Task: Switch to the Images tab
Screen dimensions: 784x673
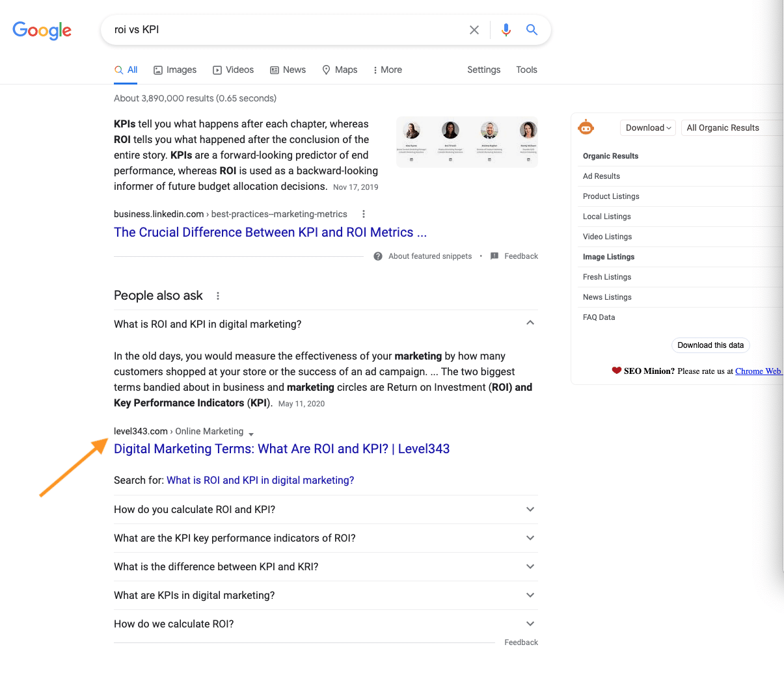Action: point(175,70)
